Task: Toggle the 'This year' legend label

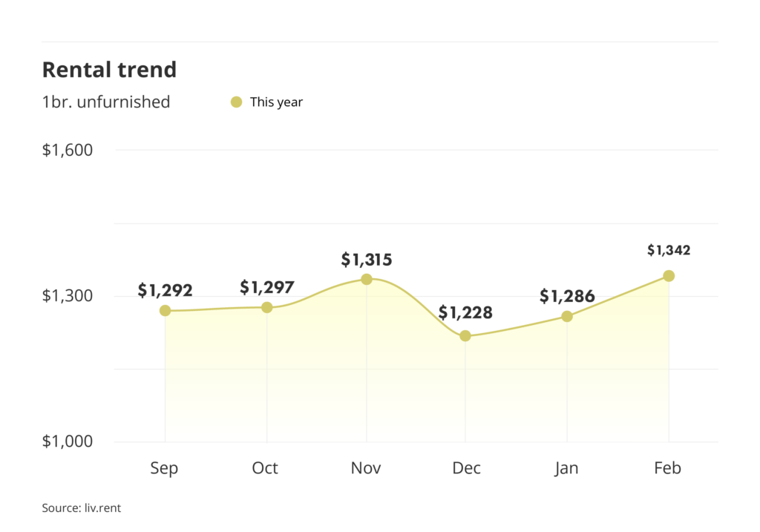Action: pos(276,102)
